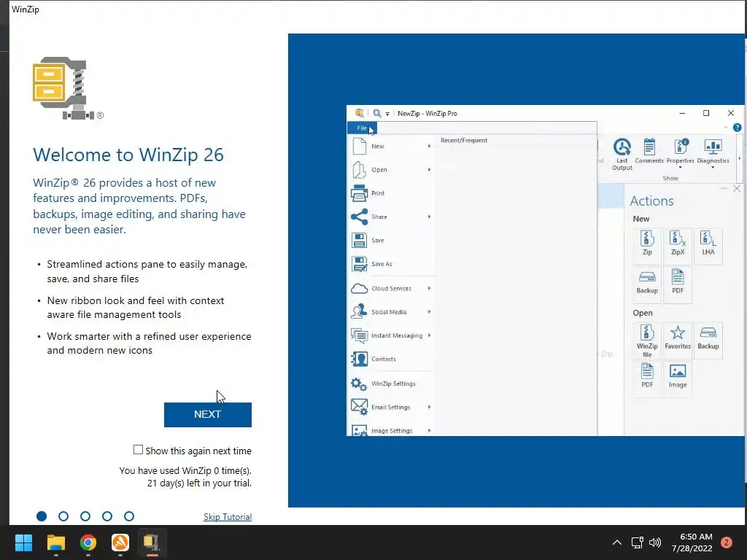Open the Skip Tutorial link
The width and height of the screenshot is (747, 560).
(x=228, y=517)
